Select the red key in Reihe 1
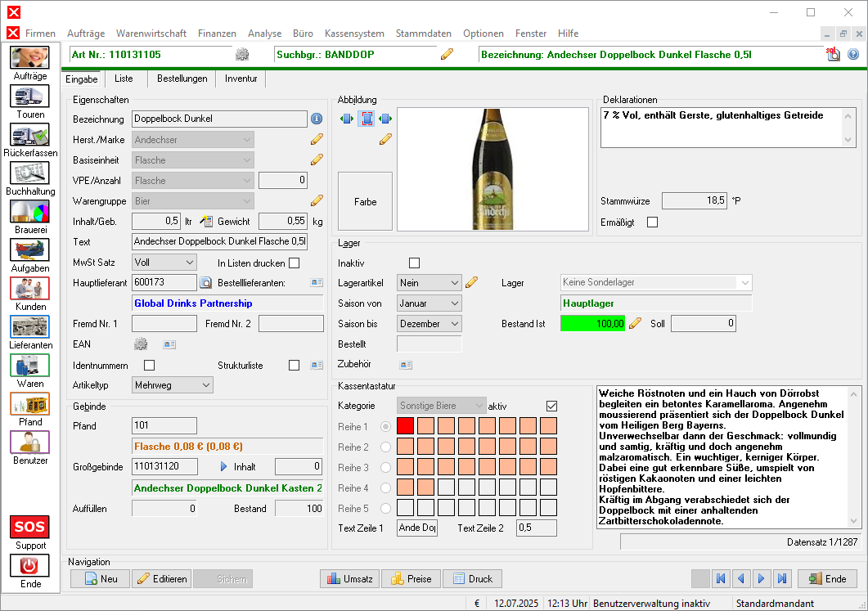Image resolution: width=868 pixels, height=611 pixels. pos(405,426)
